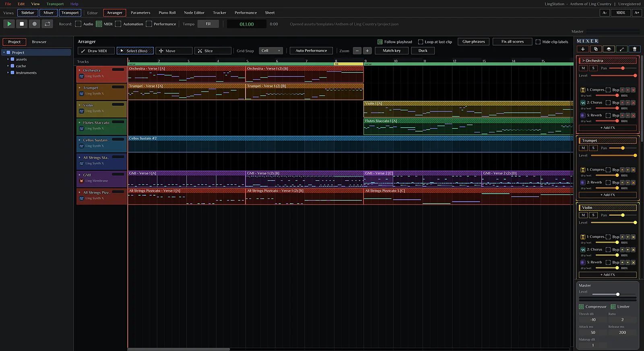The height and width of the screenshot is (351, 644).
Task: Stop playback with the square Stop button
Action: click(22, 24)
